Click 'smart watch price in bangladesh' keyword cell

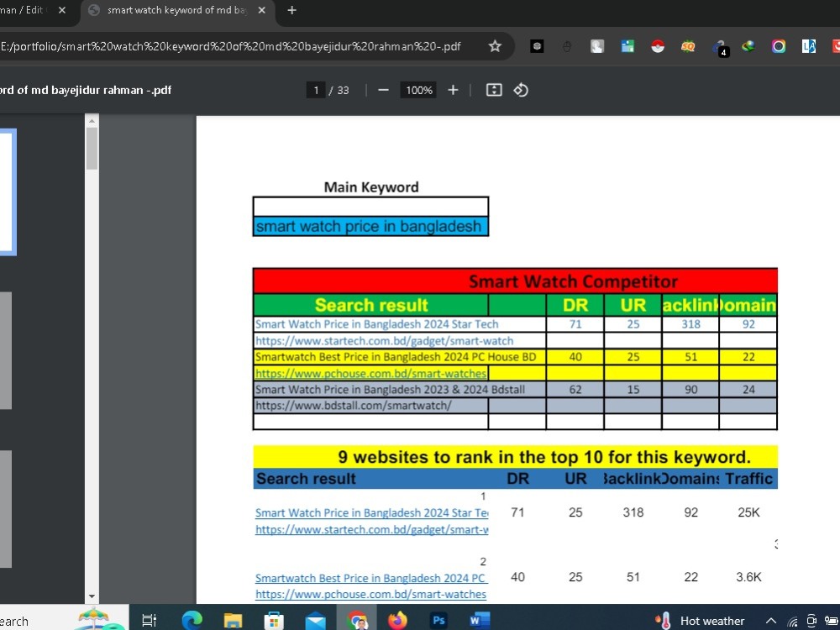tap(370, 226)
